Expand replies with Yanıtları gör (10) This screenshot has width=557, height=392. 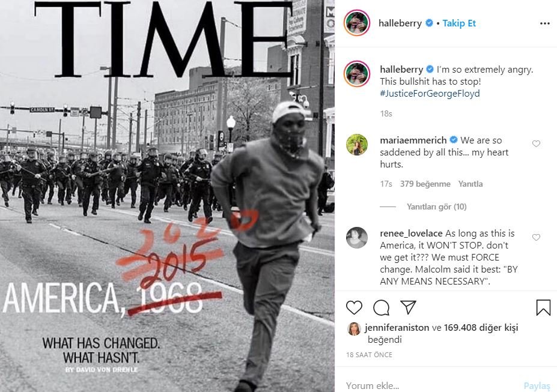pos(437,207)
